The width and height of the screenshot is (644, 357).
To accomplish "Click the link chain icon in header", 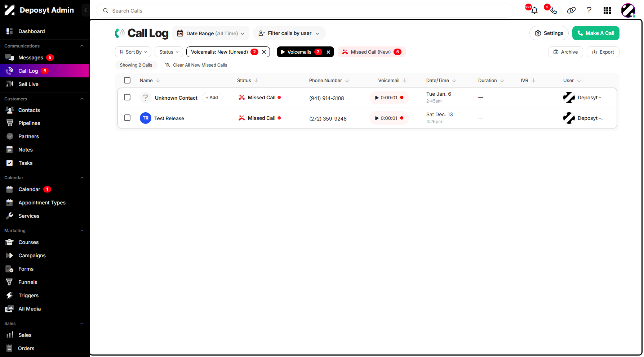I will pos(571,10).
